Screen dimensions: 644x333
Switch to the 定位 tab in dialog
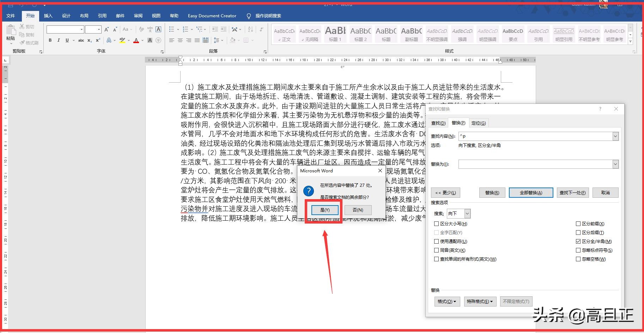pos(479,123)
